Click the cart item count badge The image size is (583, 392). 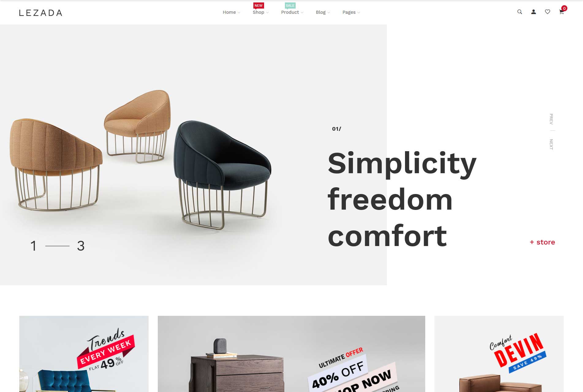tap(564, 8)
